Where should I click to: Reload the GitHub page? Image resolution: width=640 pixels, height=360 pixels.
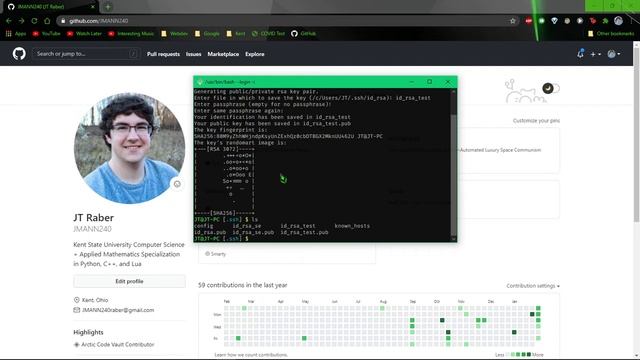pyautogui.click(x=34, y=21)
